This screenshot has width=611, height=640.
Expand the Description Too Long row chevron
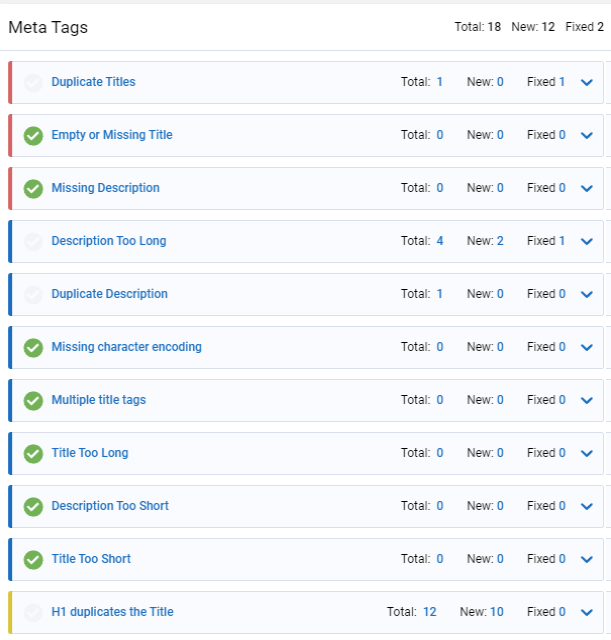pyautogui.click(x=587, y=242)
